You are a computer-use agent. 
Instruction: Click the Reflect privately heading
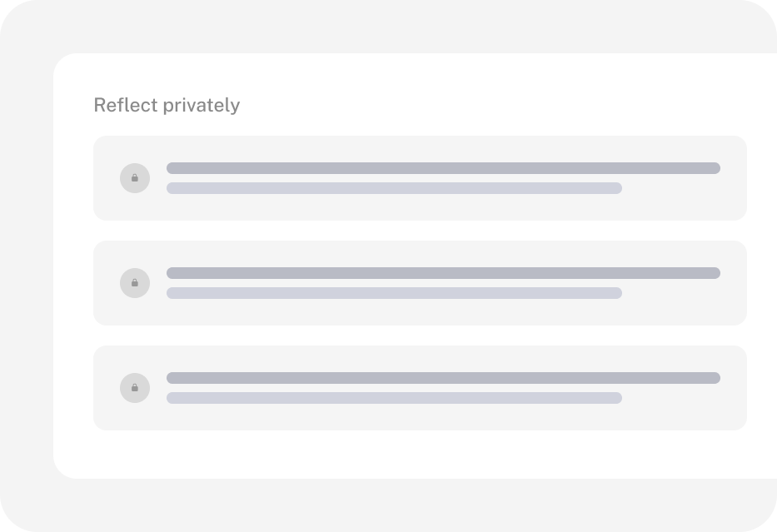[x=167, y=106]
